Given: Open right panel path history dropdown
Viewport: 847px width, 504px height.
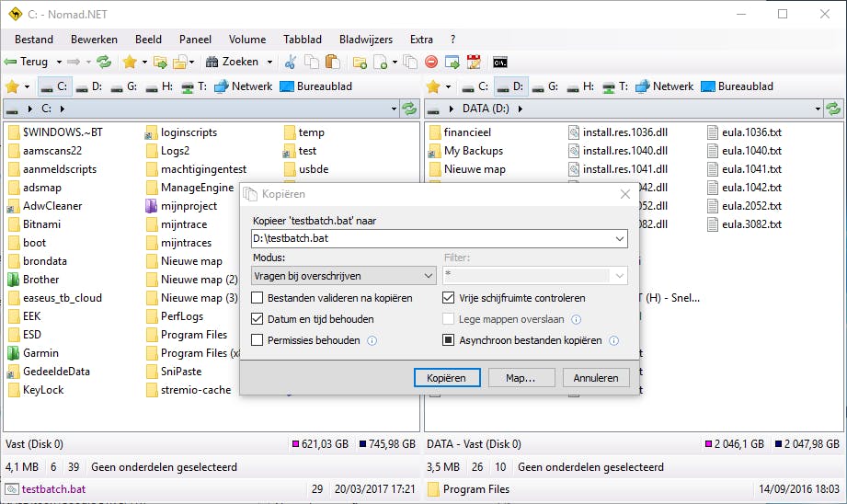Looking at the screenshot, I should pyautogui.click(x=818, y=109).
